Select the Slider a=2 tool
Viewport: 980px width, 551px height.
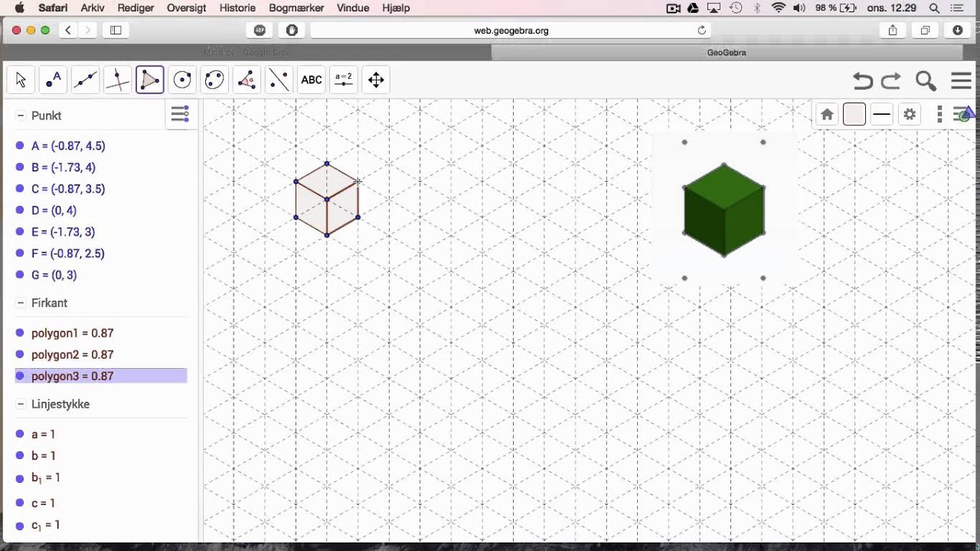[x=344, y=80]
